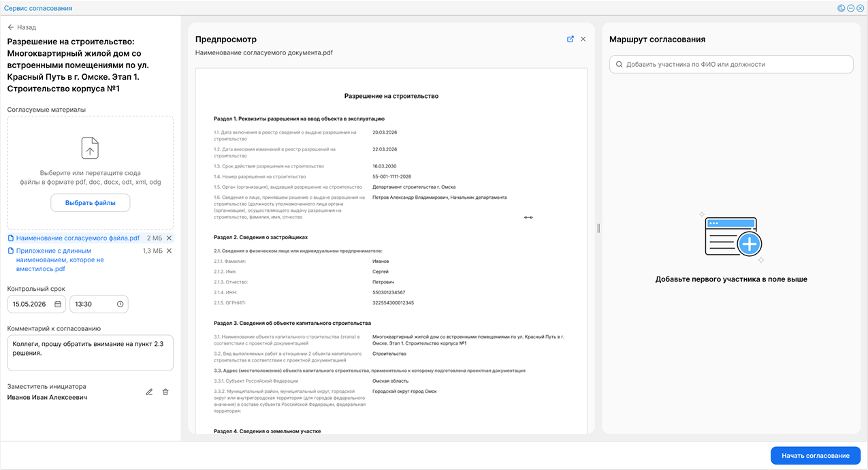868x470 pixels.
Task: Click the Раздел 3 heading in the preview
Action: coord(292,322)
